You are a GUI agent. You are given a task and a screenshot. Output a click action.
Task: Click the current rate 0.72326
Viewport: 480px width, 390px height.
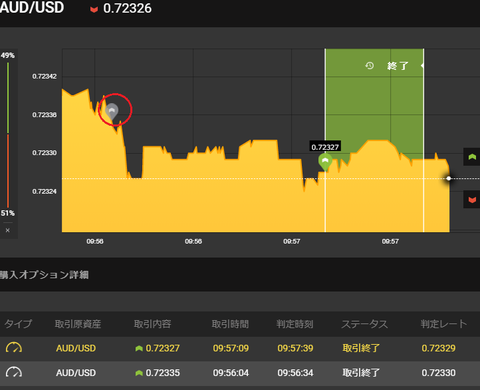click(127, 9)
